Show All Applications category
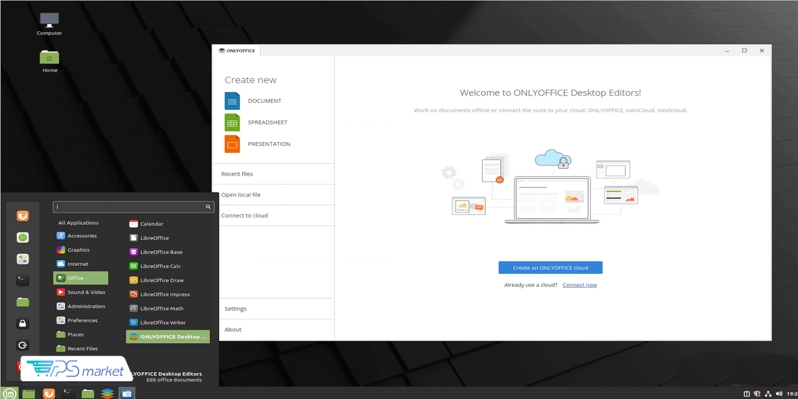Screen dimensions: 798x399 click(78, 223)
